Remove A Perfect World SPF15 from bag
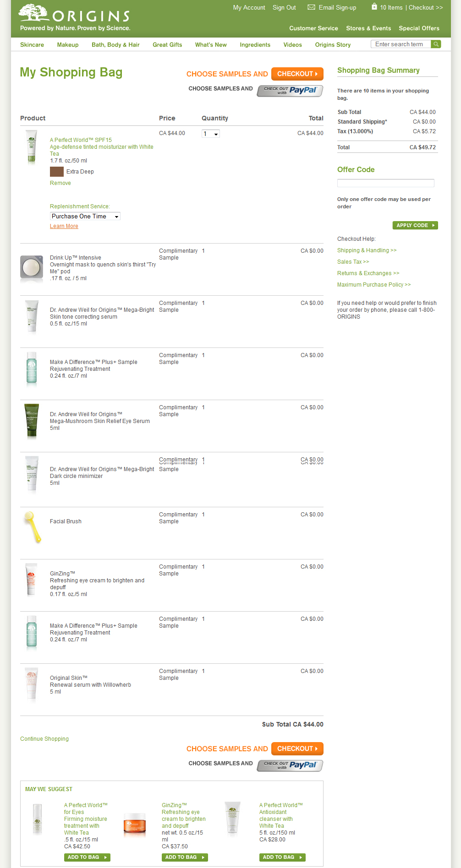Screen dimensions: 461x868 (x=60, y=183)
